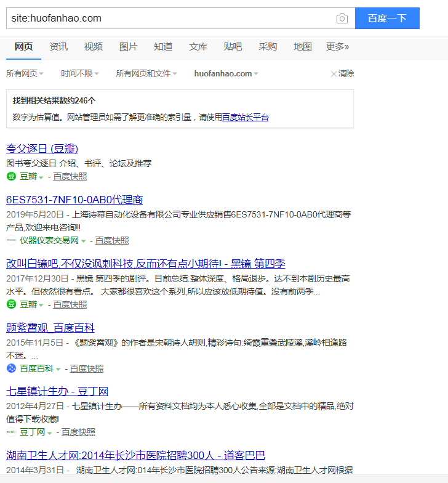The width and height of the screenshot is (448, 483).
Task: Open the 视频 tab
Action: point(94,47)
